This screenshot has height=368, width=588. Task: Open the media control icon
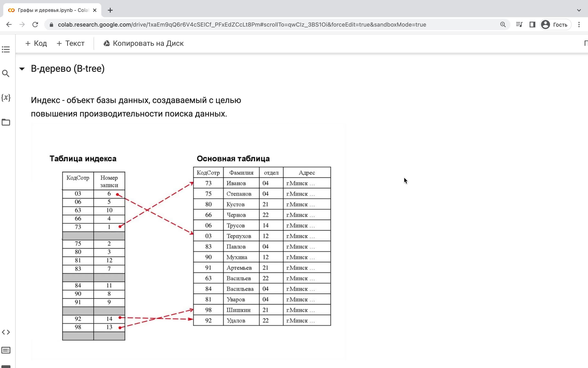coord(519,25)
